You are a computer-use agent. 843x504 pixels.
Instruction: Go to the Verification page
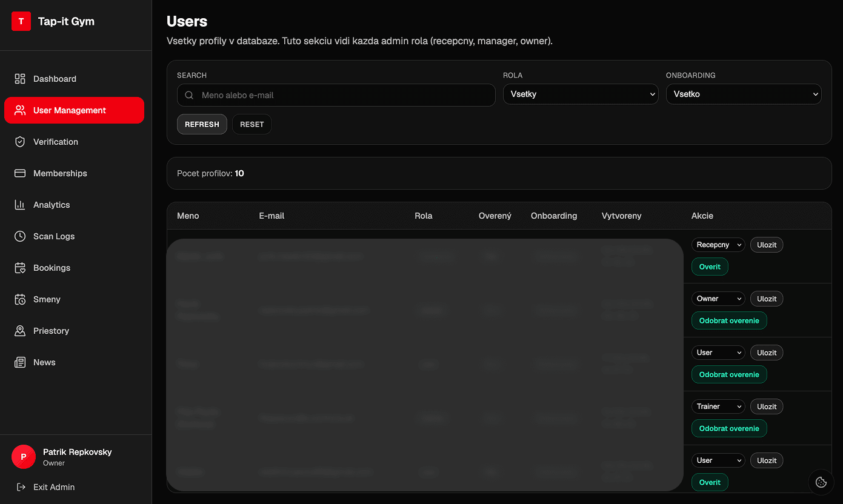pyautogui.click(x=74, y=142)
